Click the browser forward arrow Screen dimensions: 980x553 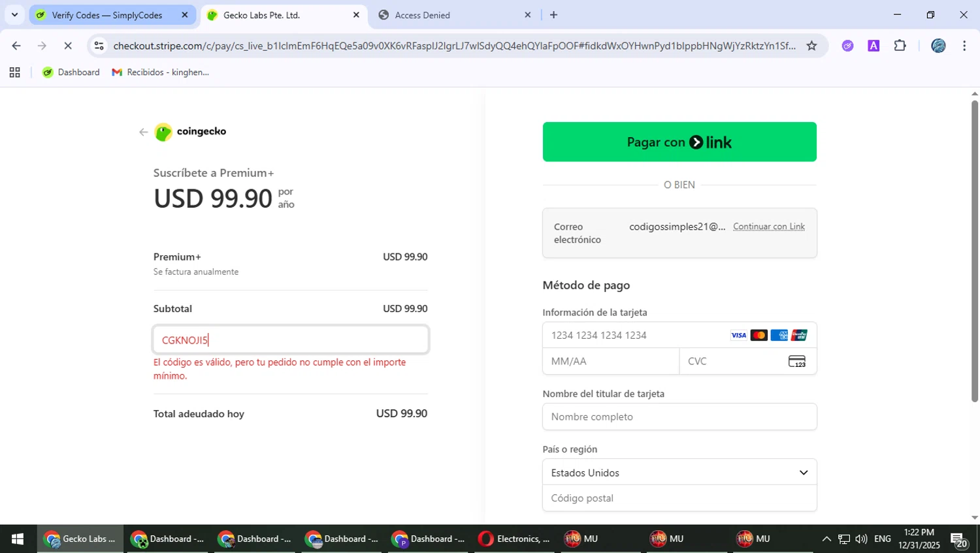coord(42,46)
